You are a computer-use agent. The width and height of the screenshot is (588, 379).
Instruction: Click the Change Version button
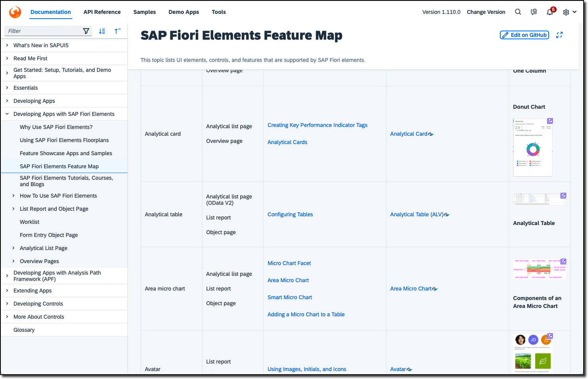(486, 12)
